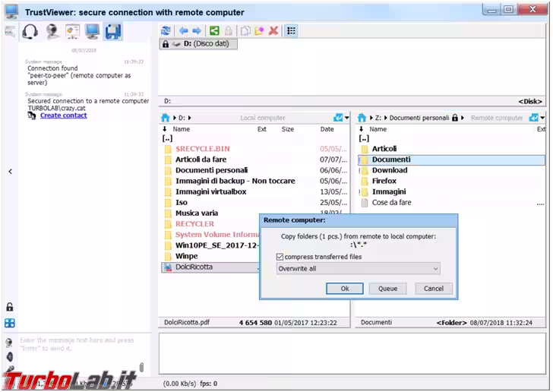Image resolution: width=553 pixels, height=392 pixels.
Task: Click Ok to confirm folder copy
Action: point(344,289)
